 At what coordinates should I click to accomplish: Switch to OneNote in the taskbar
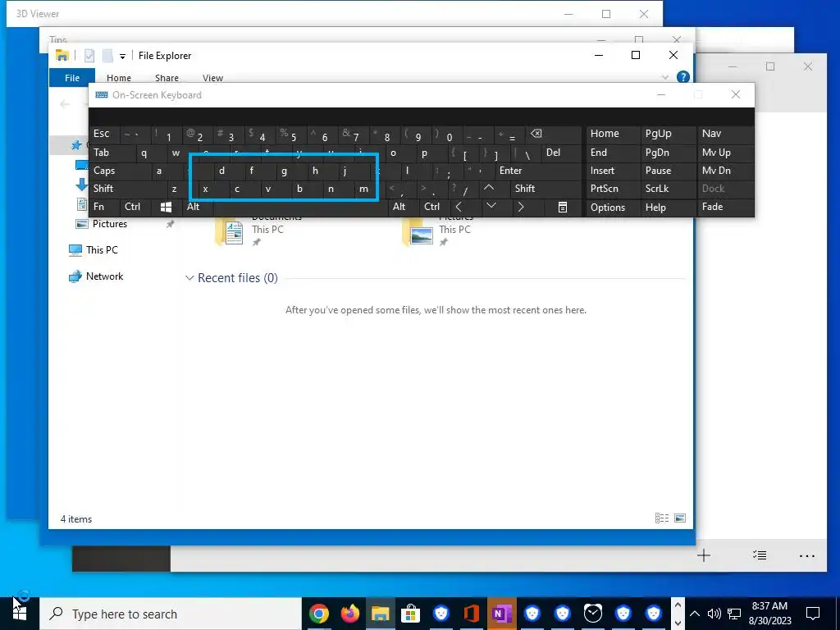(x=501, y=614)
